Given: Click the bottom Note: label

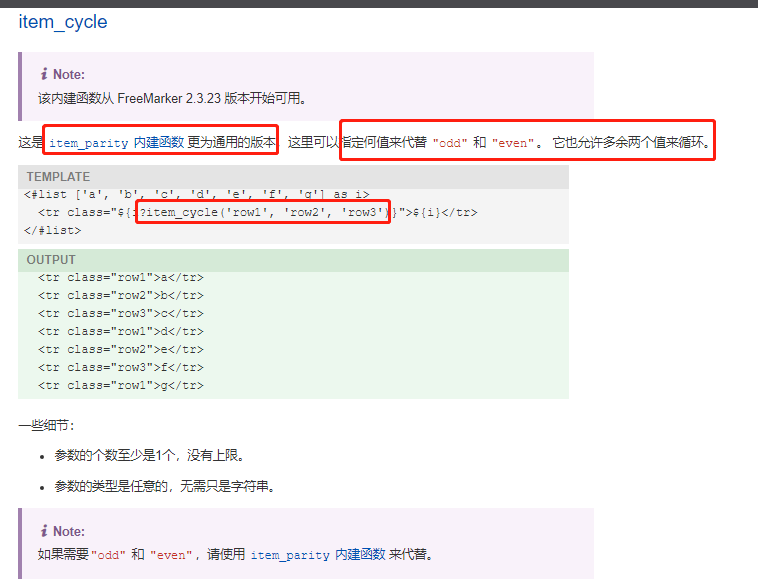Looking at the screenshot, I should 69,531.
